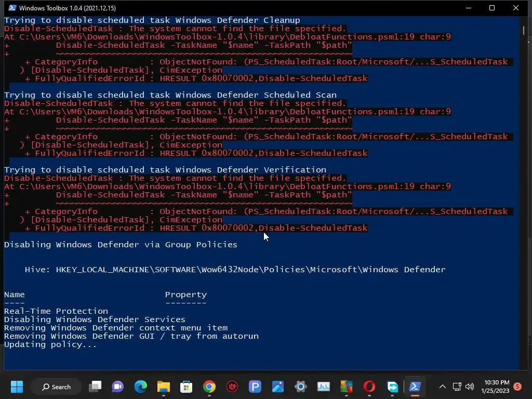Launch Google Chrome from the taskbar
Viewport: 532px width, 399px height.
click(209, 387)
